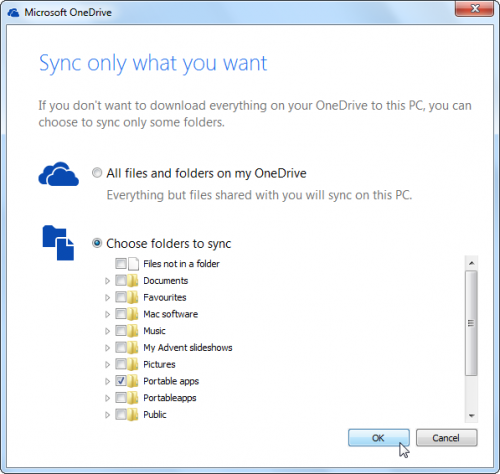The image size is (500, 474).
Task: Check the My Advent slideshows checkbox
Action: (121, 348)
